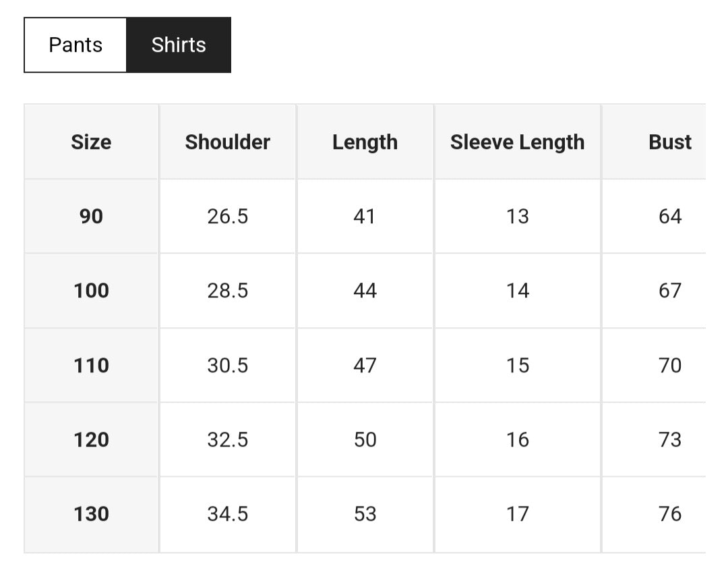The width and height of the screenshot is (728, 564).
Task: Select the size 90 row label
Action: [x=91, y=217]
